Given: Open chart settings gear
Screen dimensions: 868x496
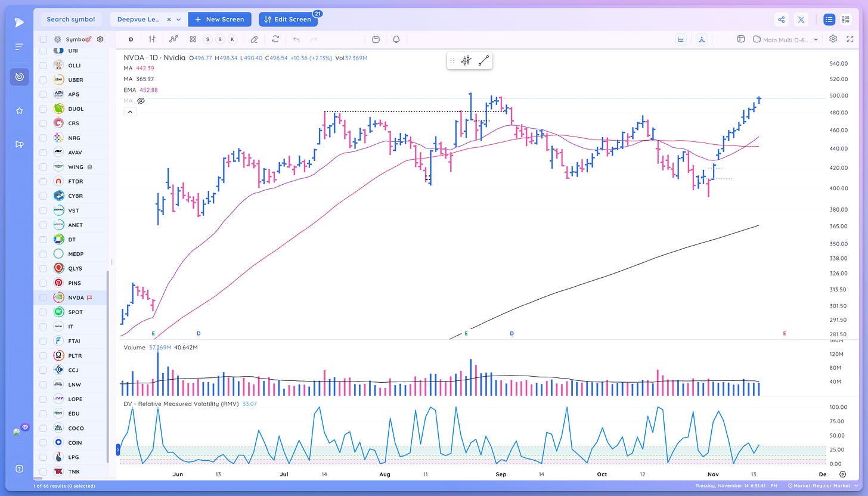Looking at the screenshot, I should tap(833, 39).
